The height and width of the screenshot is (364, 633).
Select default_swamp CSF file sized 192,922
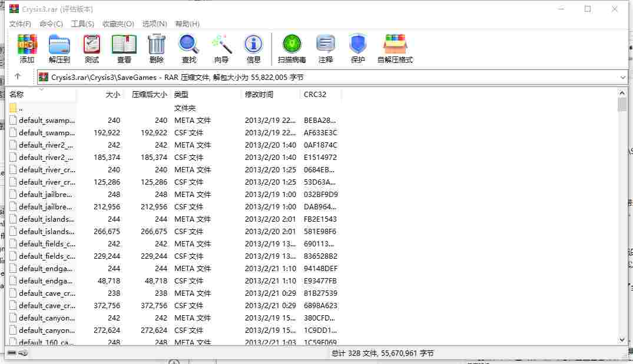tap(174, 133)
